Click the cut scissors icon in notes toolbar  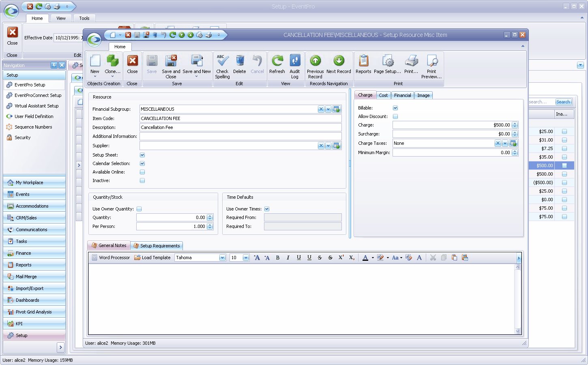click(433, 258)
